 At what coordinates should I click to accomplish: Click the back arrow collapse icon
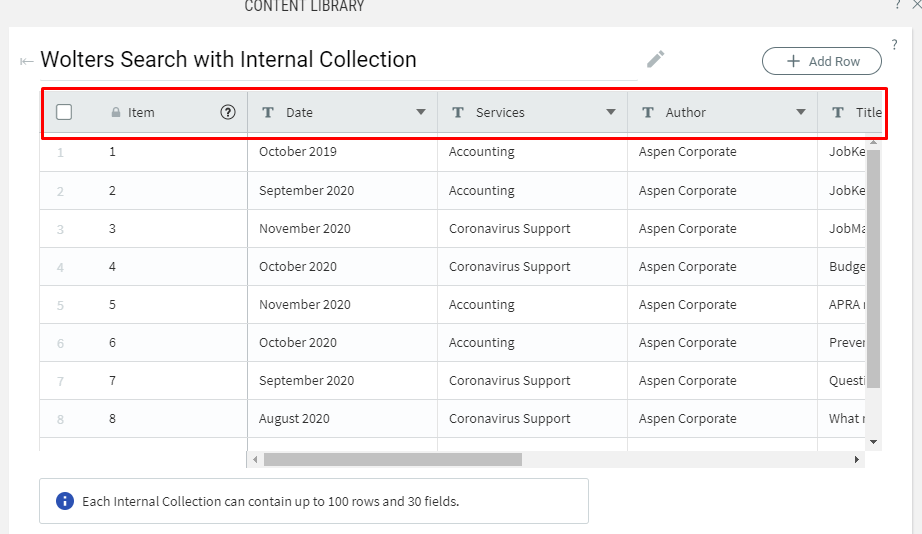click(x=26, y=62)
